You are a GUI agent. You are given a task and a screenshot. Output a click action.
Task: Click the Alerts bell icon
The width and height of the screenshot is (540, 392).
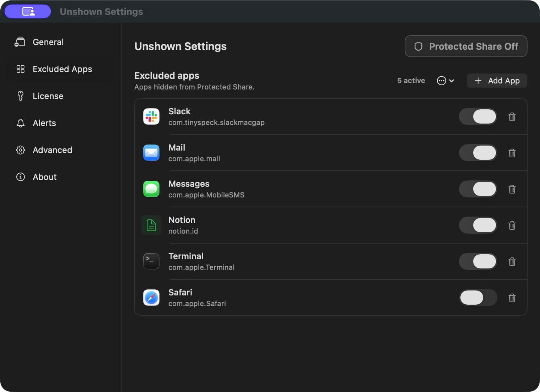tap(21, 123)
